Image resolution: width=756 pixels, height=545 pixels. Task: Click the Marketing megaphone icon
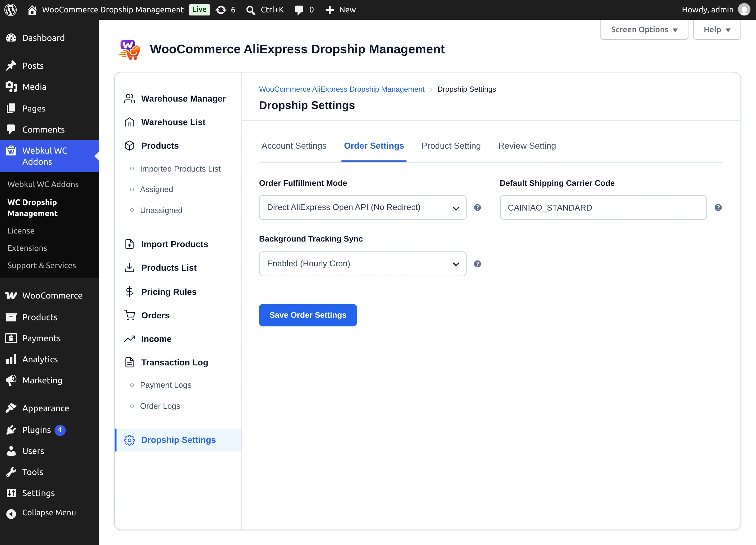[11, 380]
